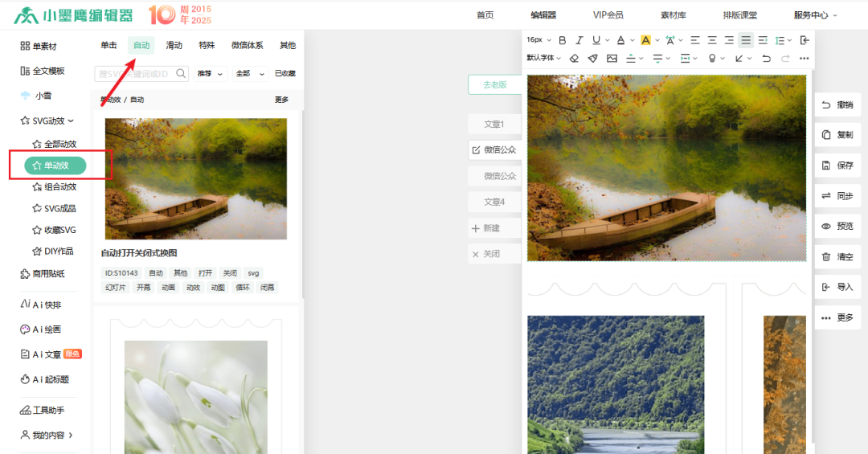
Task: Open more toolbar options ellipsis
Action: click(805, 58)
